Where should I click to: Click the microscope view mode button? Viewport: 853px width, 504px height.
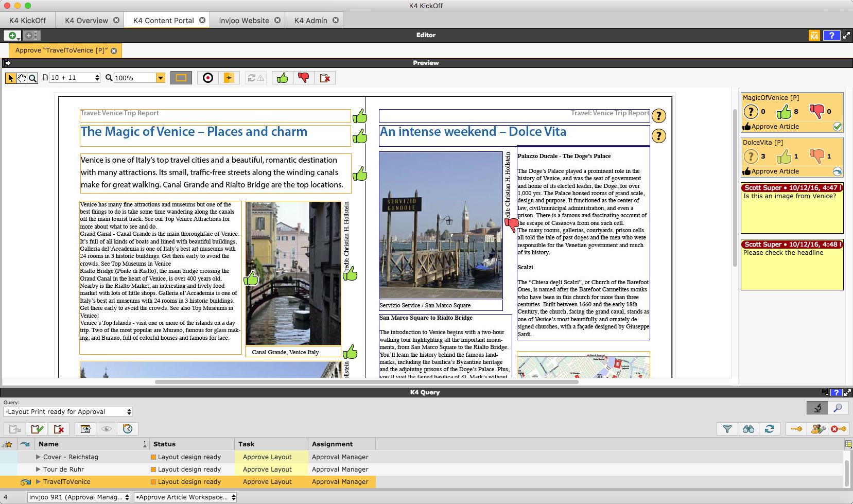(817, 408)
